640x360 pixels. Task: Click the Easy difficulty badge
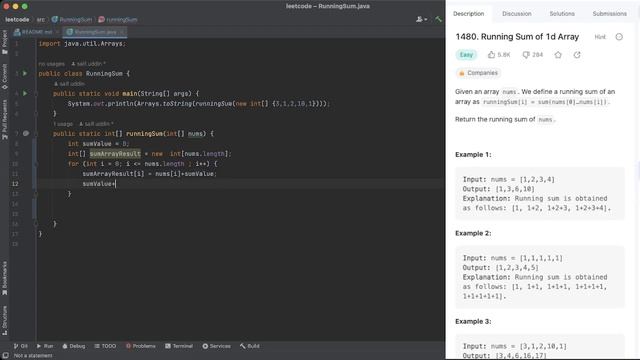(x=466, y=55)
